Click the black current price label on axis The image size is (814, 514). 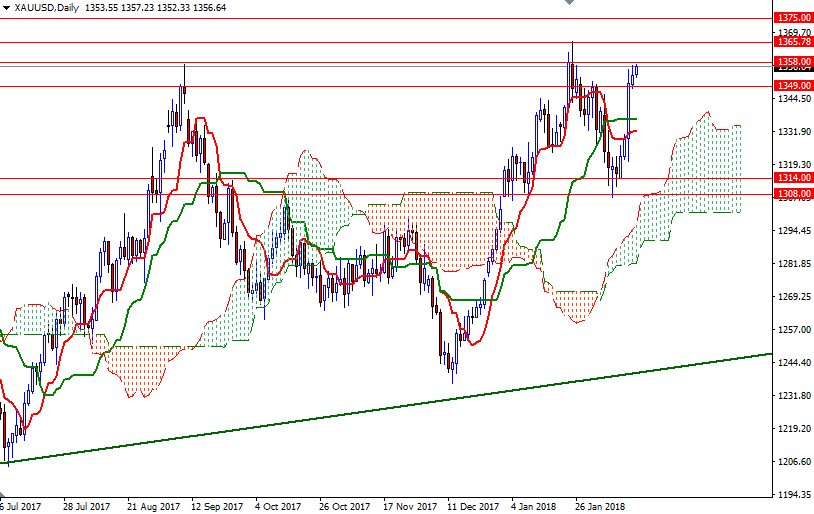[x=793, y=68]
